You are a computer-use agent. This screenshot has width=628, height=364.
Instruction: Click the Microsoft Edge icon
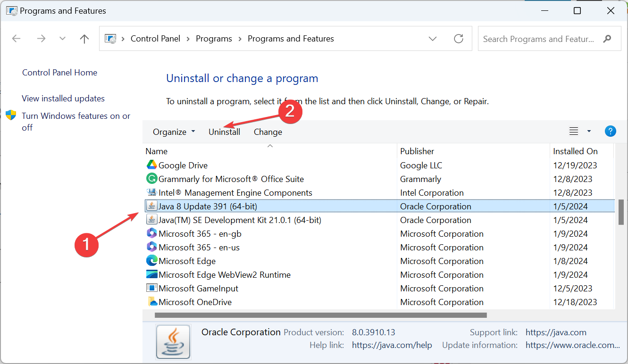151,261
